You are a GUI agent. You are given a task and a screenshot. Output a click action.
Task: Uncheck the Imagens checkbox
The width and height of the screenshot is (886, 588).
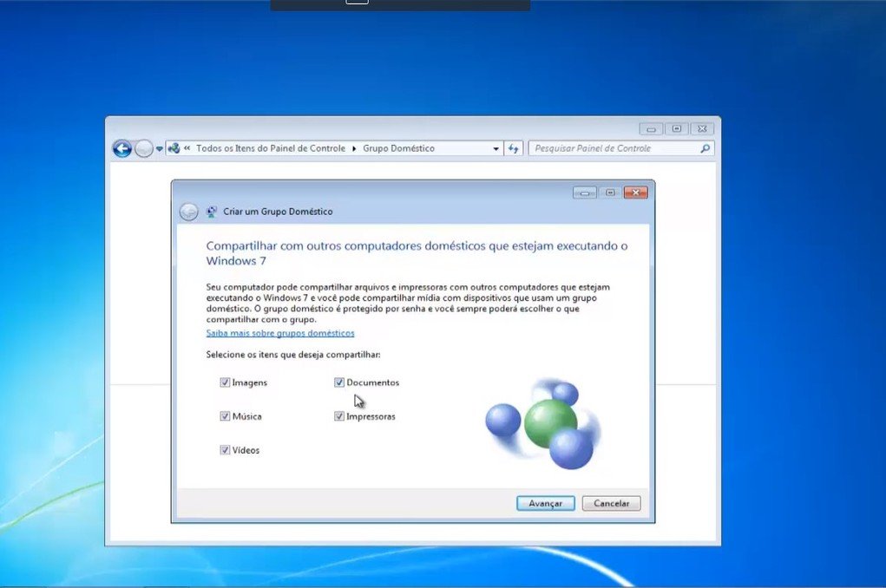[x=225, y=382]
